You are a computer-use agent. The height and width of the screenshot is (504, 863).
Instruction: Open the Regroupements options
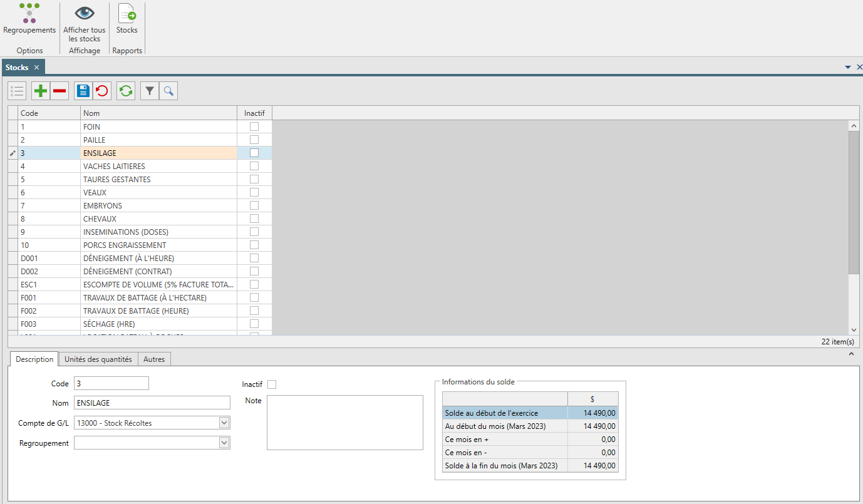click(x=29, y=19)
